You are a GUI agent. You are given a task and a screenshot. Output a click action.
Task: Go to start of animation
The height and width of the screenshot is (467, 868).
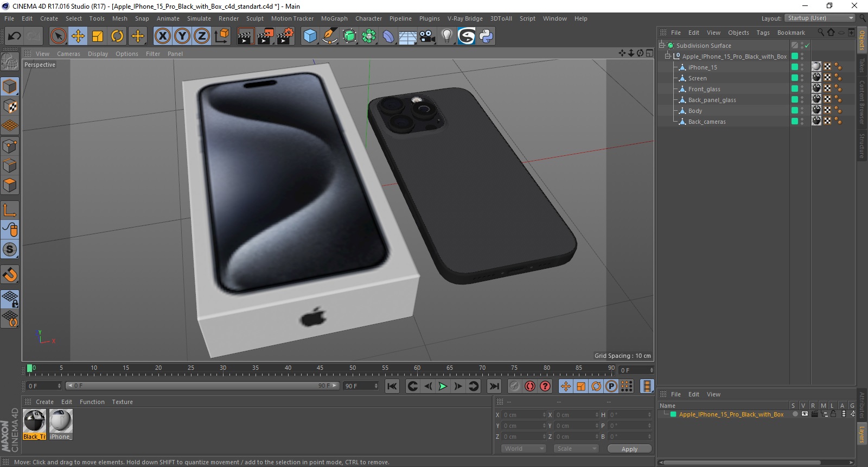click(392, 386)
